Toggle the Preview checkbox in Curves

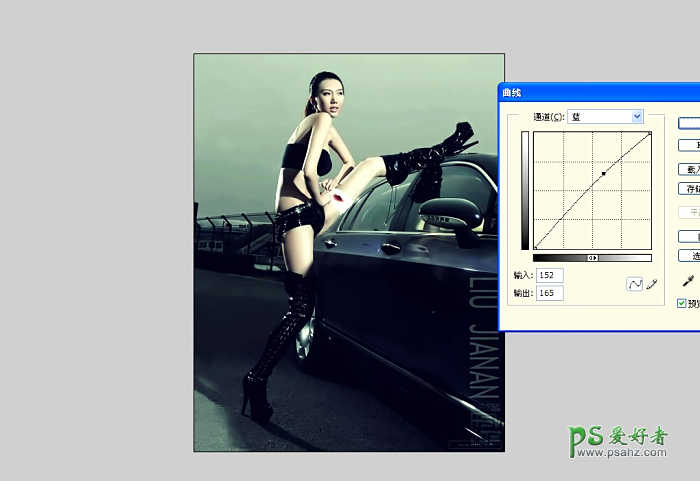[682, 303]
